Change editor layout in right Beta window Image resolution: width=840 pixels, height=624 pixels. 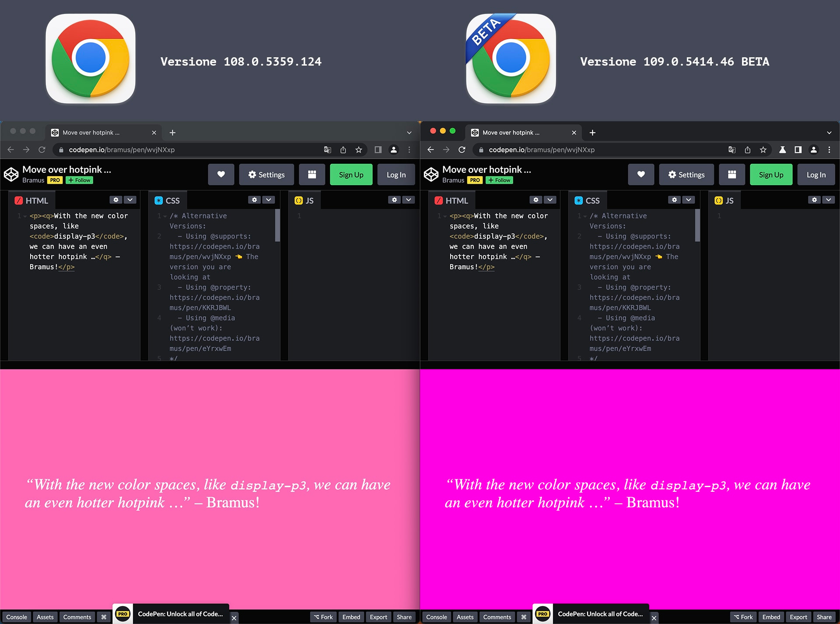(x=732, y=174)
